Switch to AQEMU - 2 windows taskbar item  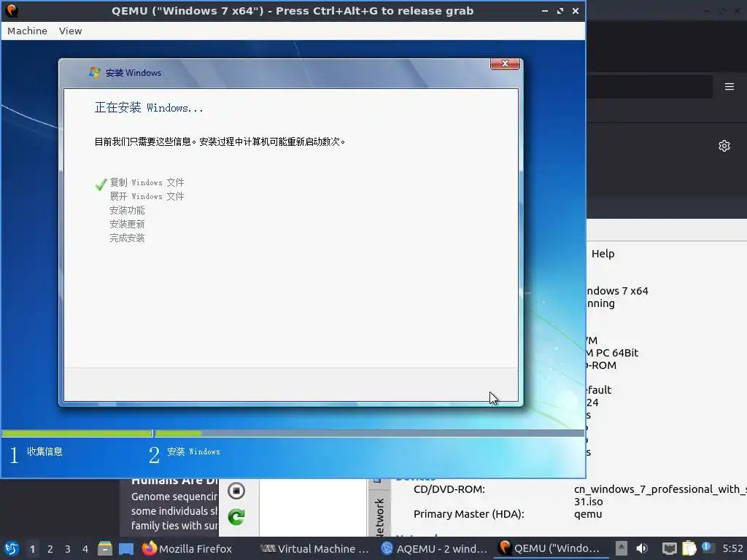click(x=435, y=549)
